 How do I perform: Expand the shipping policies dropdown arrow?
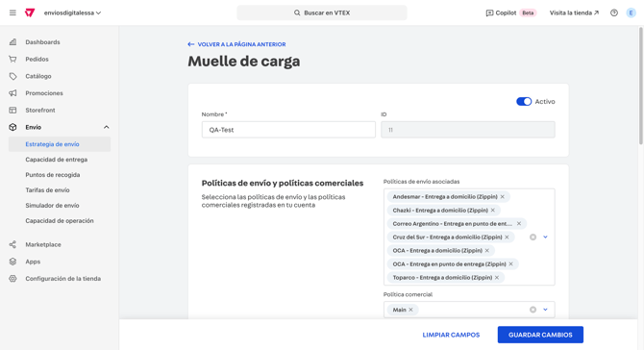[x=545, y=237]
